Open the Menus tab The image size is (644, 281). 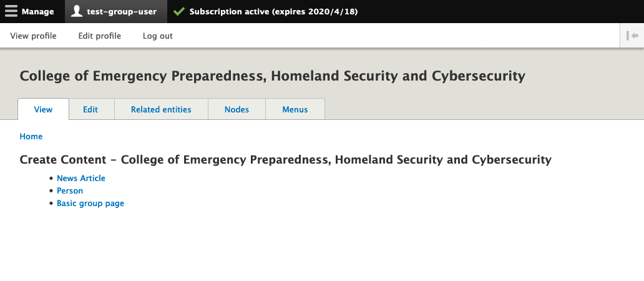295,109
